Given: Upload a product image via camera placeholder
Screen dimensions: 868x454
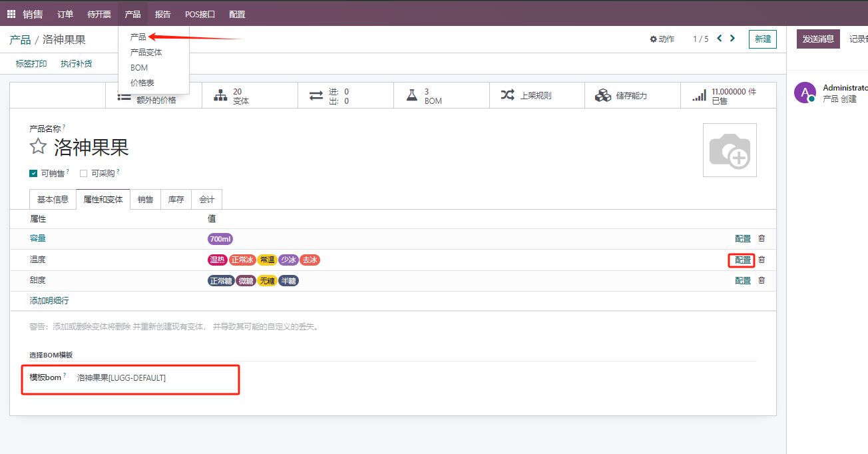Looking at the screenshot, I should point(730,150).
